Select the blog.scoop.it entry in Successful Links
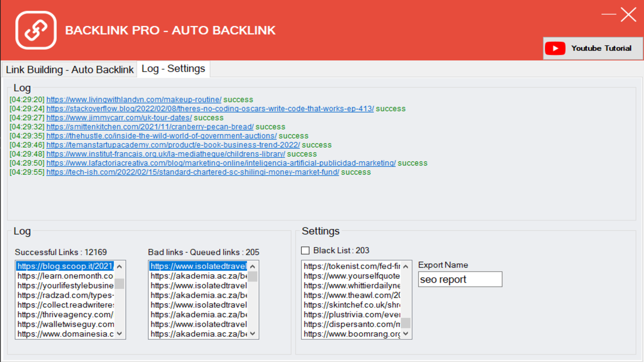The width and height of the screenshot is (644, 362). point(65,266)
